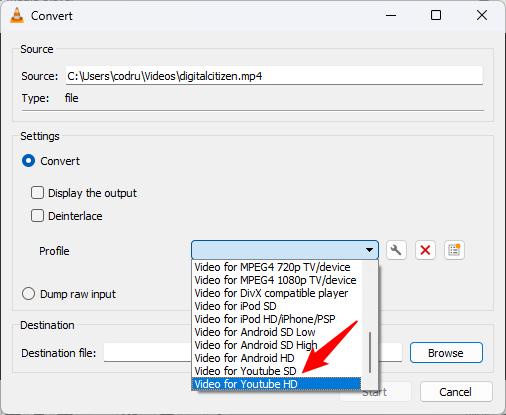
Task: Collapse the Profile dropdown arrow
Action: coord(369,250)
